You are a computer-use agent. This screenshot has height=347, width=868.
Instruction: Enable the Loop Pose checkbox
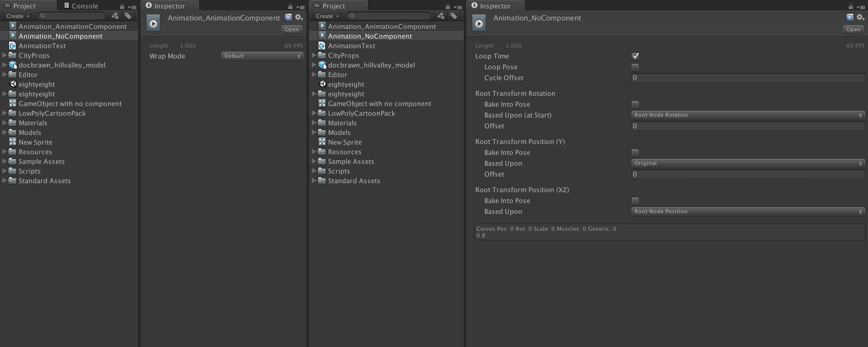tap(635, 67)
